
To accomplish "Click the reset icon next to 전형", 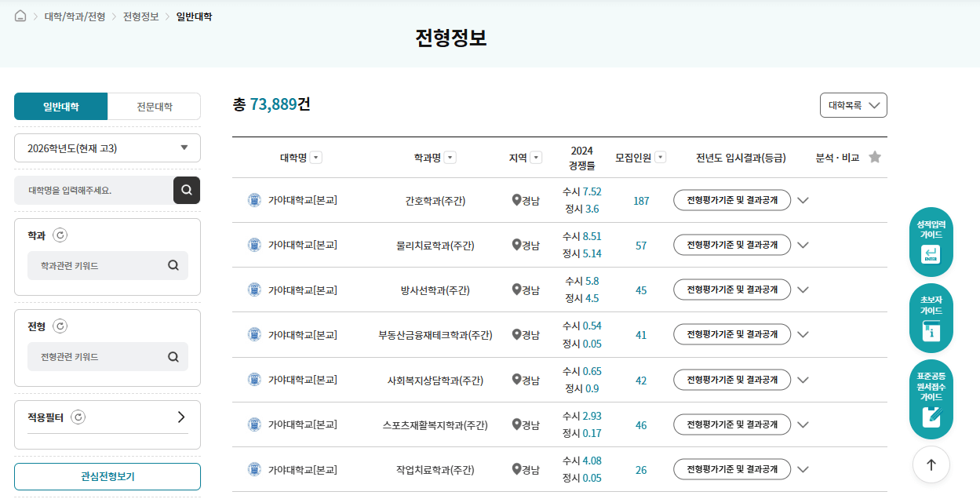I will tap(60, 326).
